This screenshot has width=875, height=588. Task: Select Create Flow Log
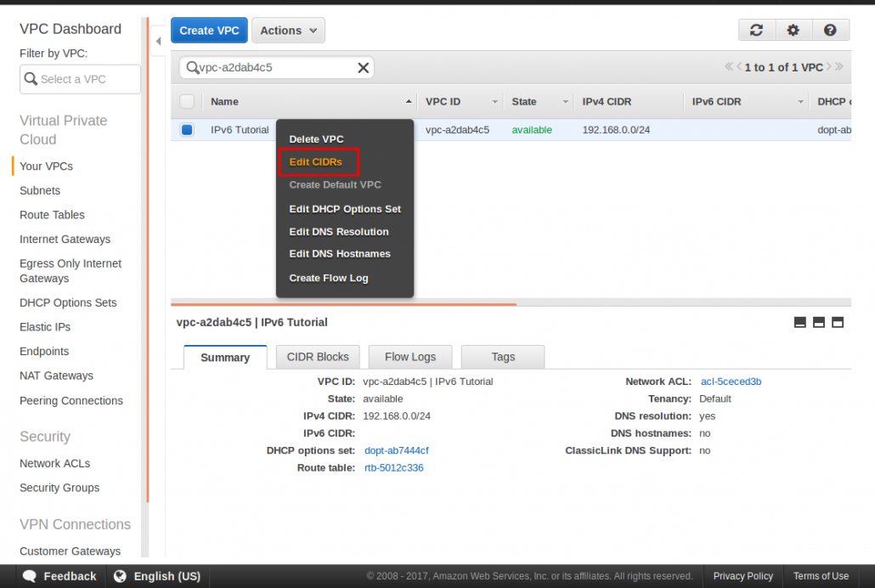pos(329,278)
